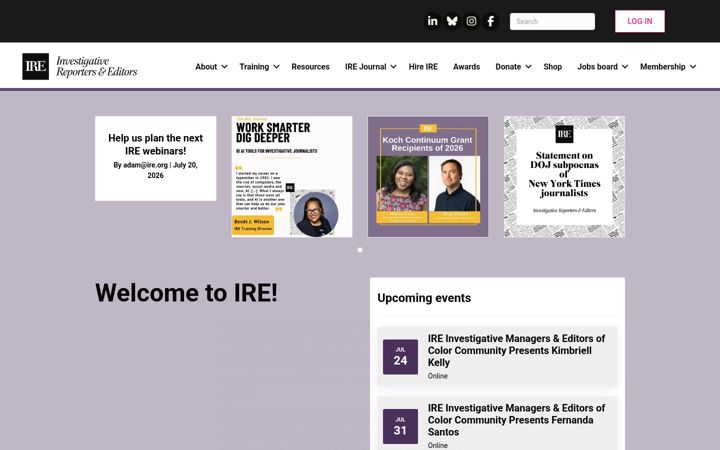
Task: Click the IRE black square logo
Action: click(35, 67)
